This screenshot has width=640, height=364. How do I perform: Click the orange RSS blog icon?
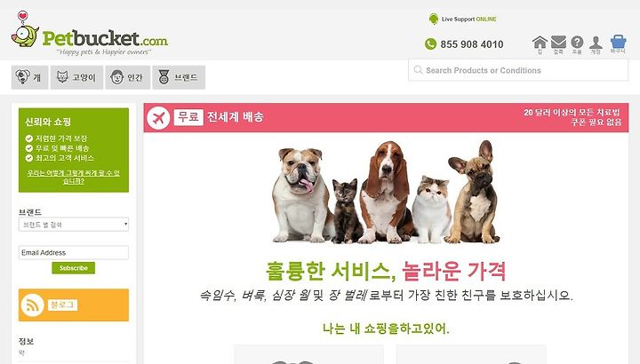(33, 305)
